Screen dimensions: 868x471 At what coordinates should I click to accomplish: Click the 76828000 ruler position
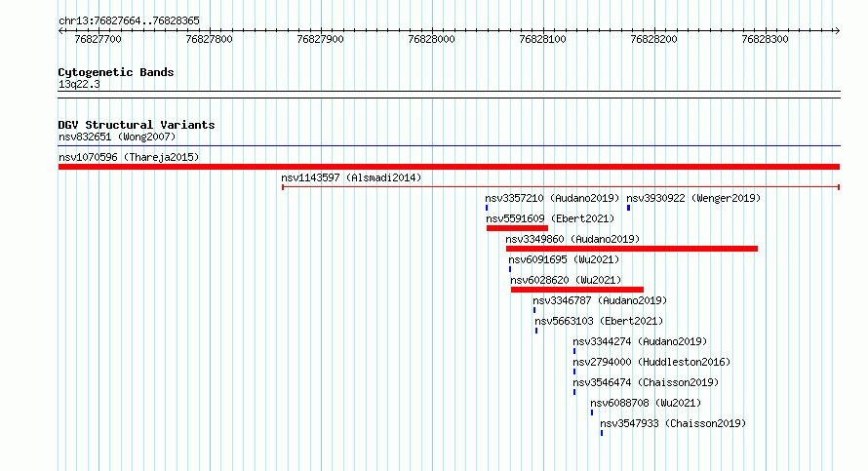coord(431,39)
